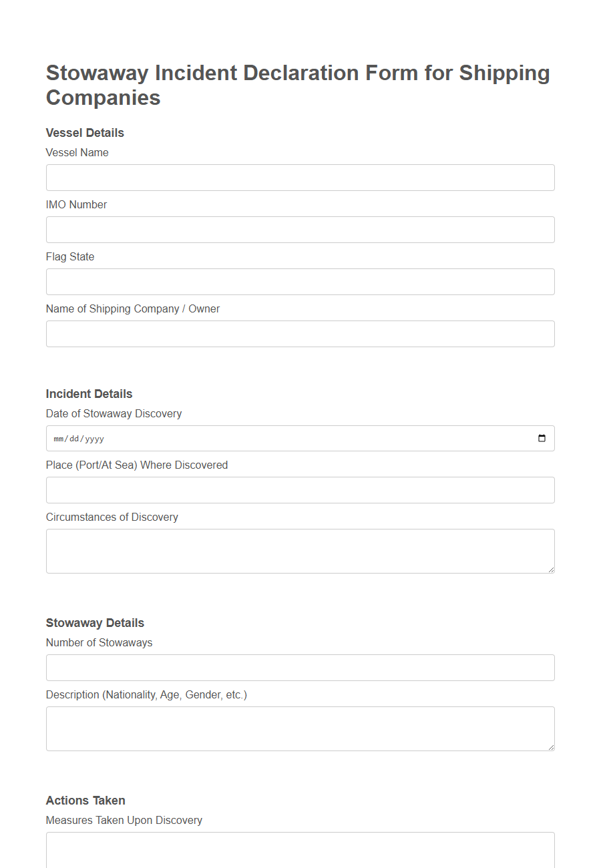Open the date picker calendar icon
Image resolution: width=601 pixels, height=868 pixels.
[542, 438]
